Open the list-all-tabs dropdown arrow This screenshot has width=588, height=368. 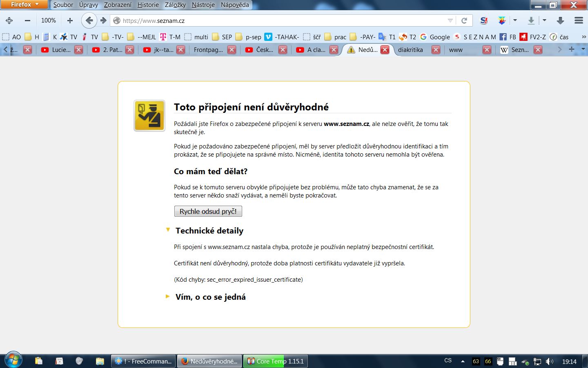[x=583, y=49]
